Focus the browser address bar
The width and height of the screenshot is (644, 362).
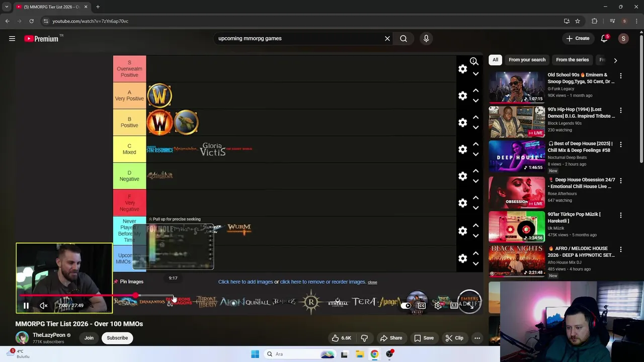click(x=302, y=21)
